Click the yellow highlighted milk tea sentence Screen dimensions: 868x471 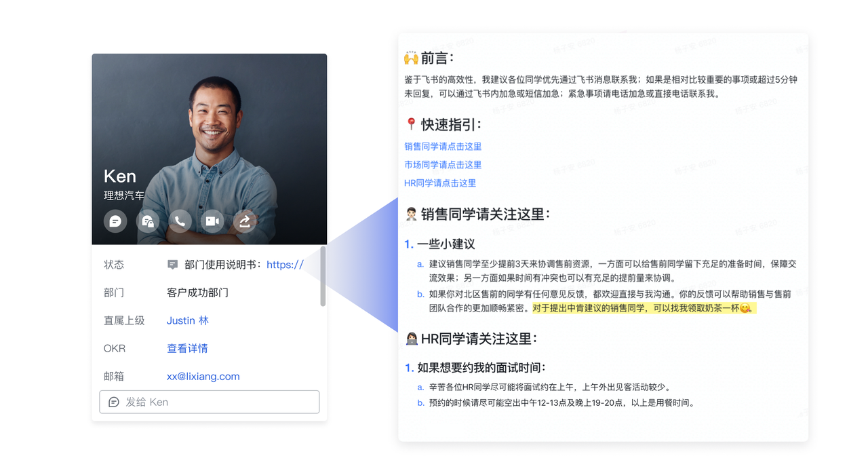coord(643,309)
